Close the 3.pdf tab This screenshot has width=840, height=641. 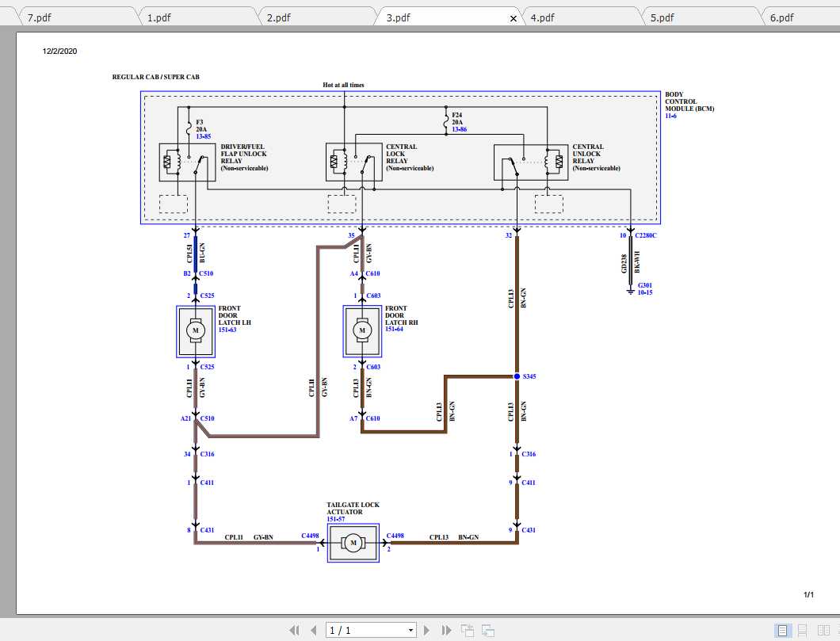click(514, 17)
